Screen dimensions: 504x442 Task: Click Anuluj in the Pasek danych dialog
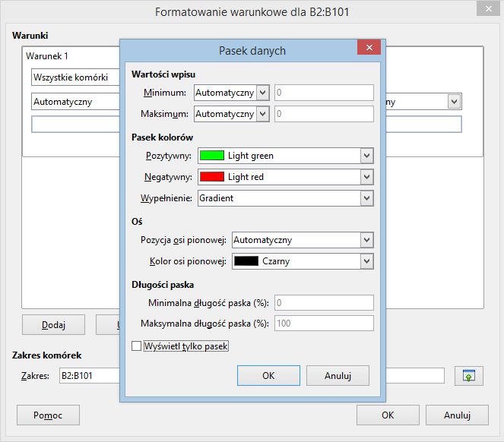[x=337, y=375]
